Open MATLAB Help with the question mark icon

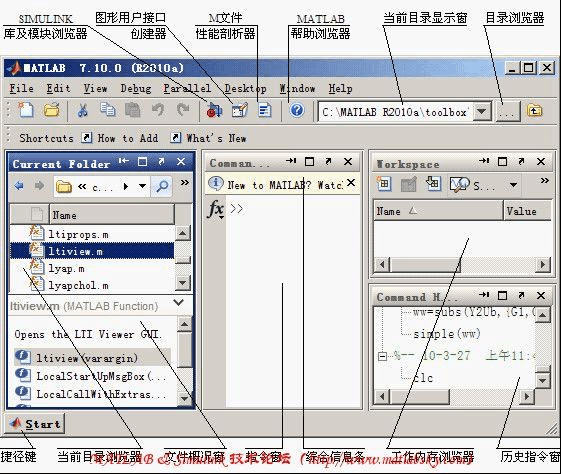pyautogui.click(x=297, y=110)
